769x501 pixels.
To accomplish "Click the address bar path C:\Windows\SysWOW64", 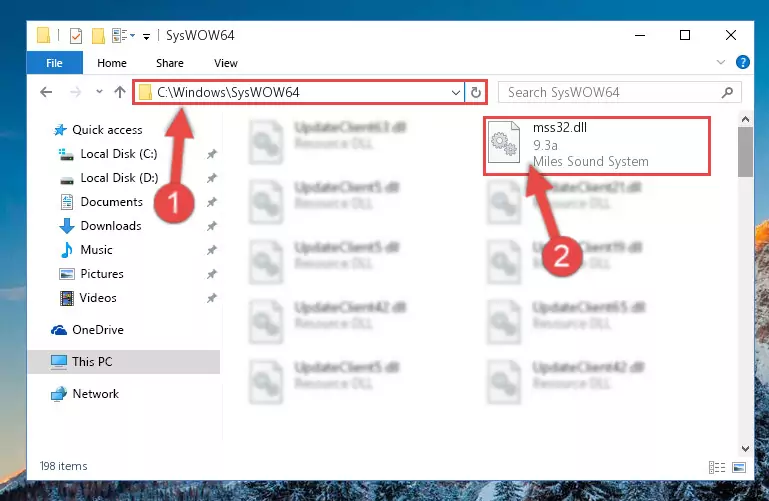I will [x=228, y=92].
